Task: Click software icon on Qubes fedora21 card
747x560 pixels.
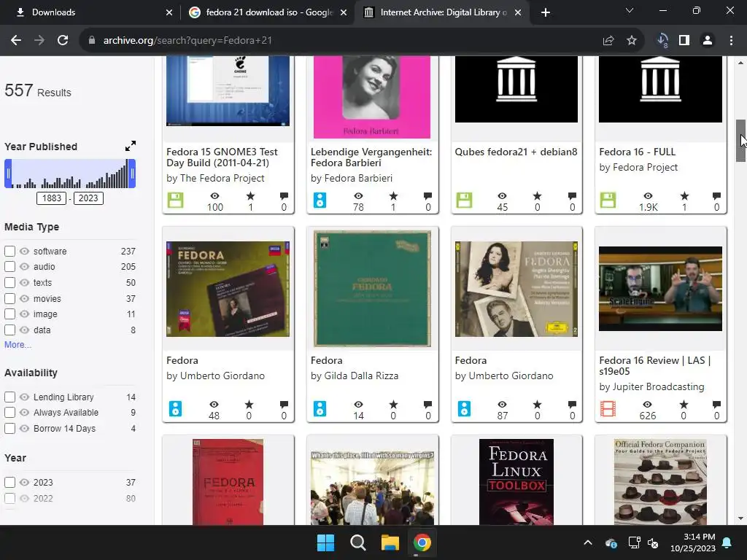Action: point(464,200)
